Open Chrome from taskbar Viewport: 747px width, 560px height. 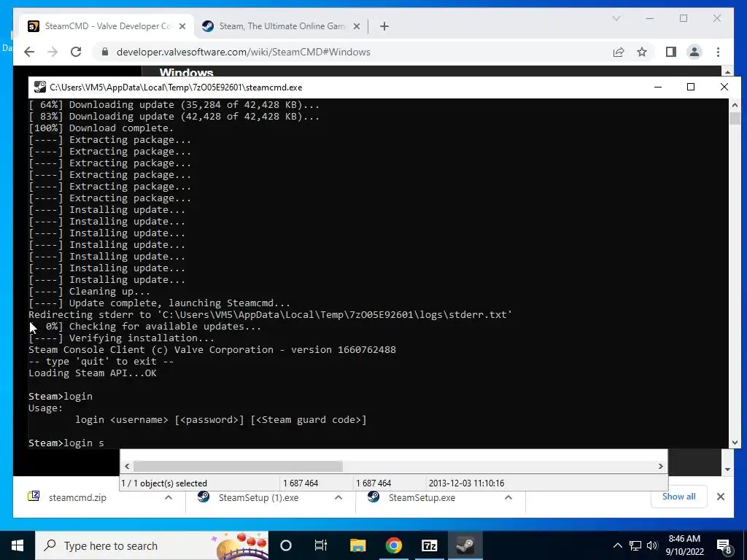(393, 545)
